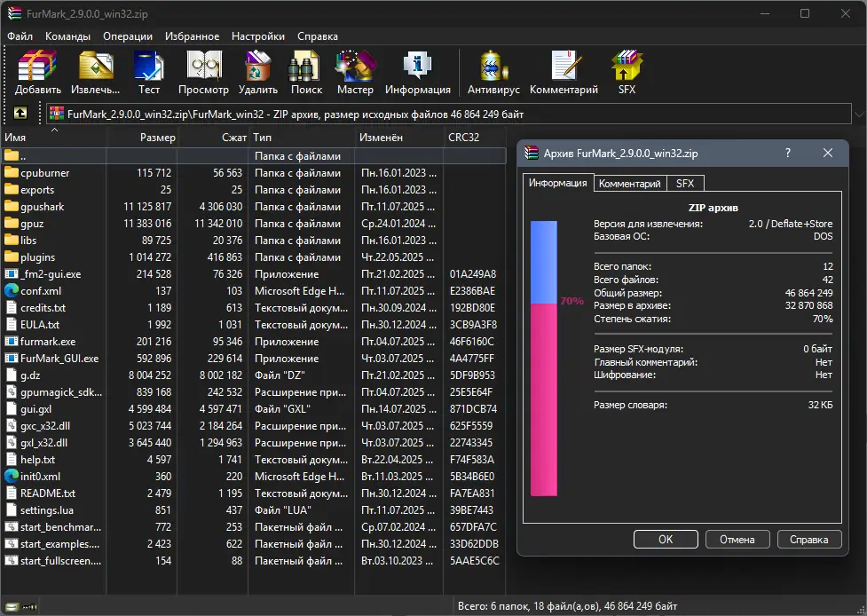
Task: Select the gui.gxl file
Action: 254,408
